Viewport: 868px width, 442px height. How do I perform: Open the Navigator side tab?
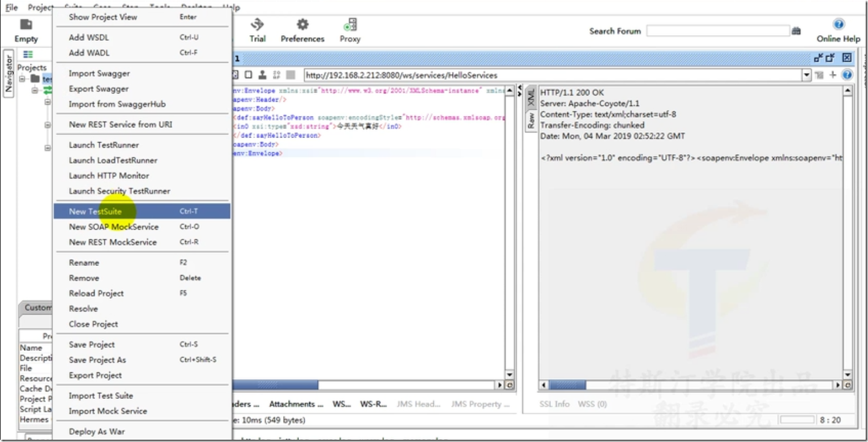pyautogui.click(x=8, y=74)
